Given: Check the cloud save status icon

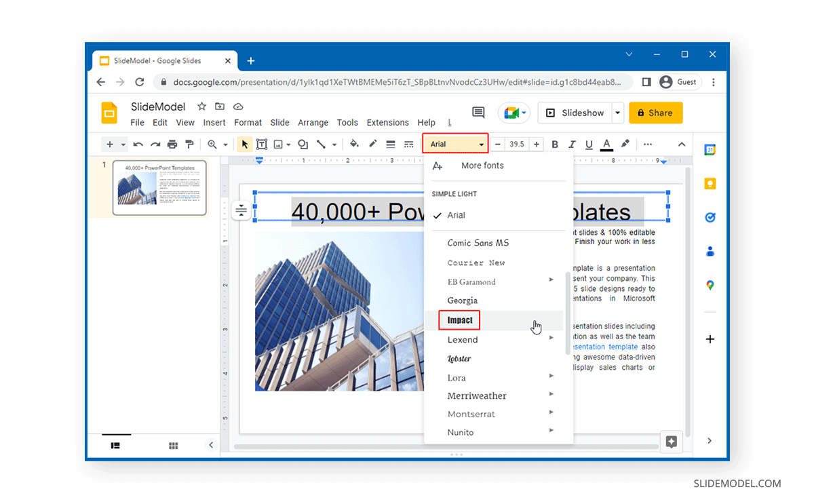Looking at the screenshot, I should click(238, 106).
